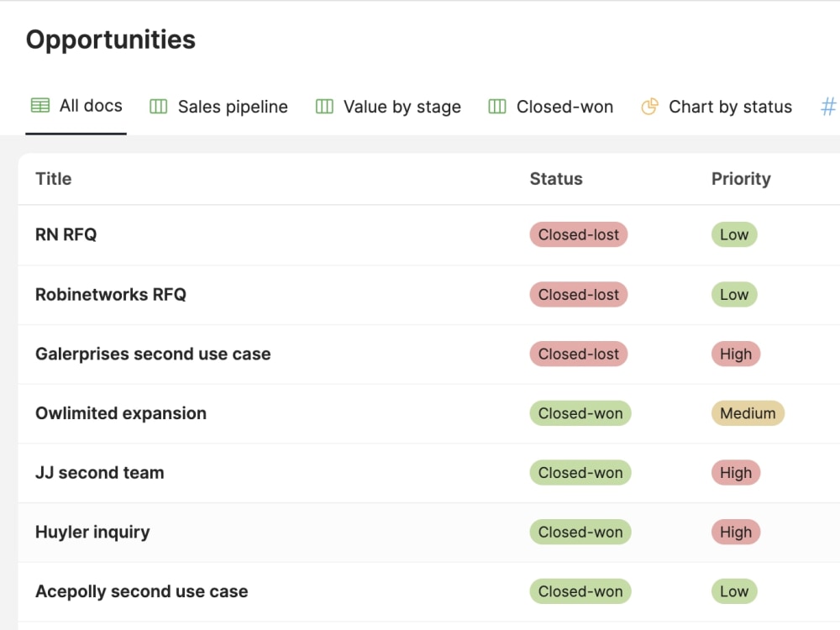The image size is (840, 630).
Task: Open the Title column header menu
Action: (x=53, y=179)
